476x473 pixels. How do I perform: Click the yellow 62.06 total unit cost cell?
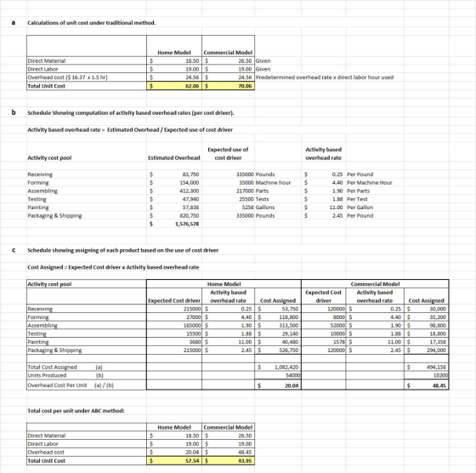click(x=174, y=86)
